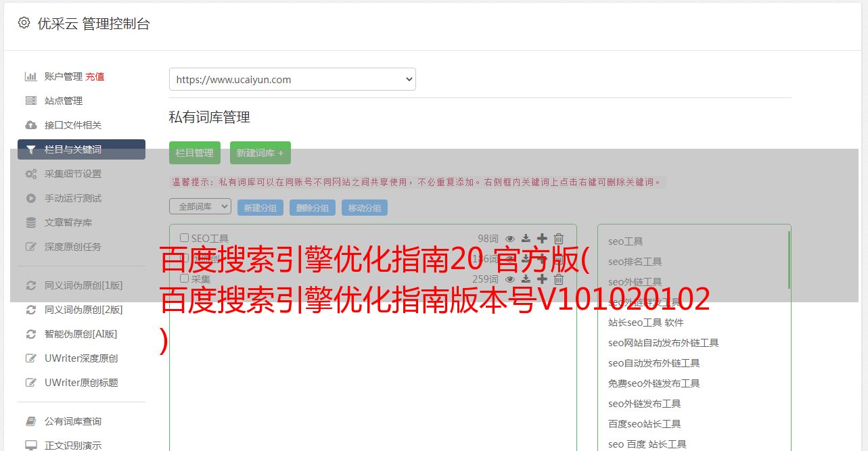Click the database icon for 文章暂存库

(30, 222)
